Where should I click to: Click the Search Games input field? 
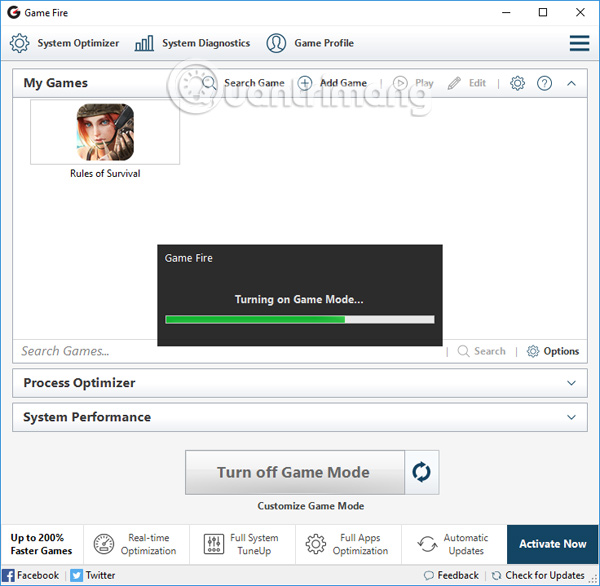pyautogui.click(x=230, y=351)
